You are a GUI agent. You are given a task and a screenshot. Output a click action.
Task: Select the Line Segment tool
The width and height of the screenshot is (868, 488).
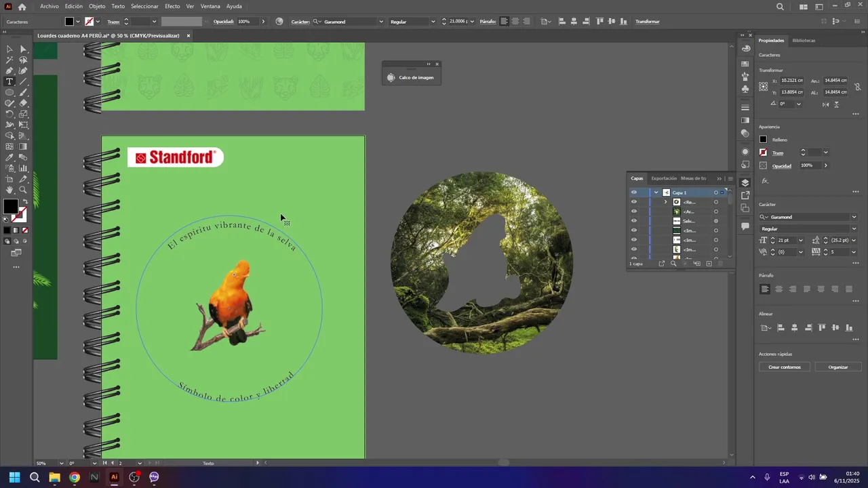click(x=23, y=81)
